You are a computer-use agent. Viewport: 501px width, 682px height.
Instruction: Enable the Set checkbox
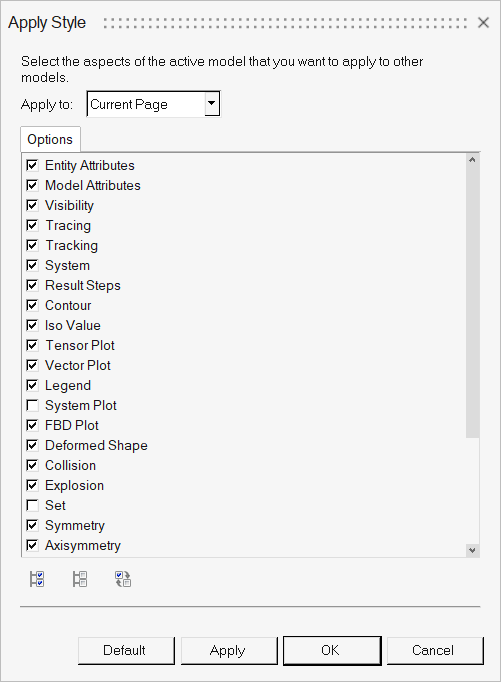click(x=32, y=505)
